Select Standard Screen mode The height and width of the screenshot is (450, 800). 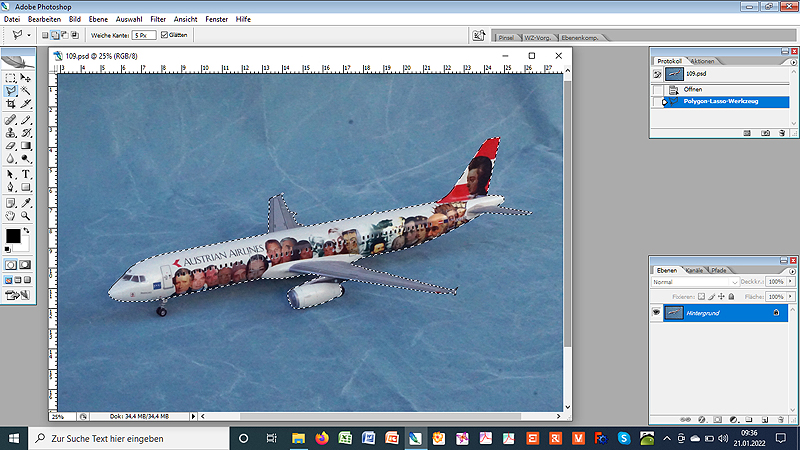tap(9, 280)
